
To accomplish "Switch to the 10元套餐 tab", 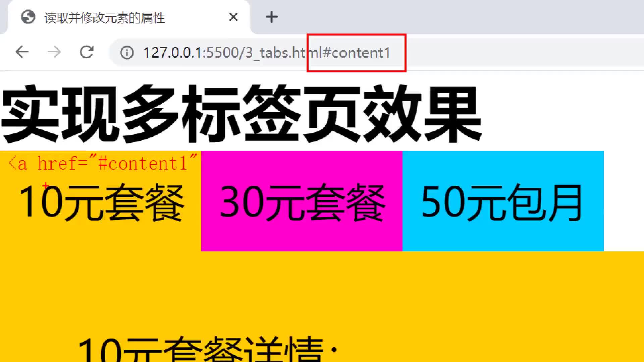I will 101,201.
